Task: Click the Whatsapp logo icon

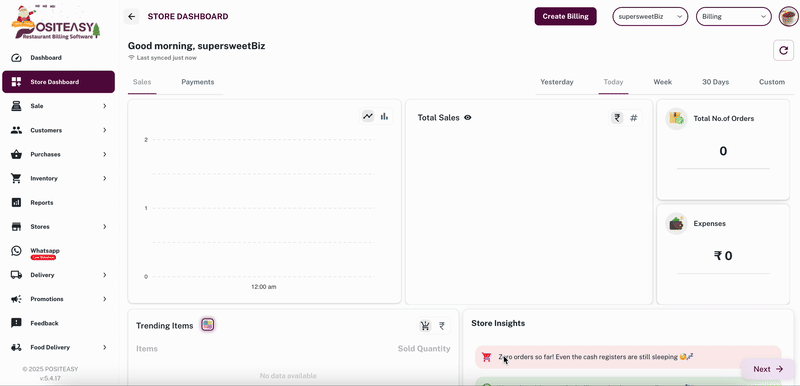Action: coord(16,251)
